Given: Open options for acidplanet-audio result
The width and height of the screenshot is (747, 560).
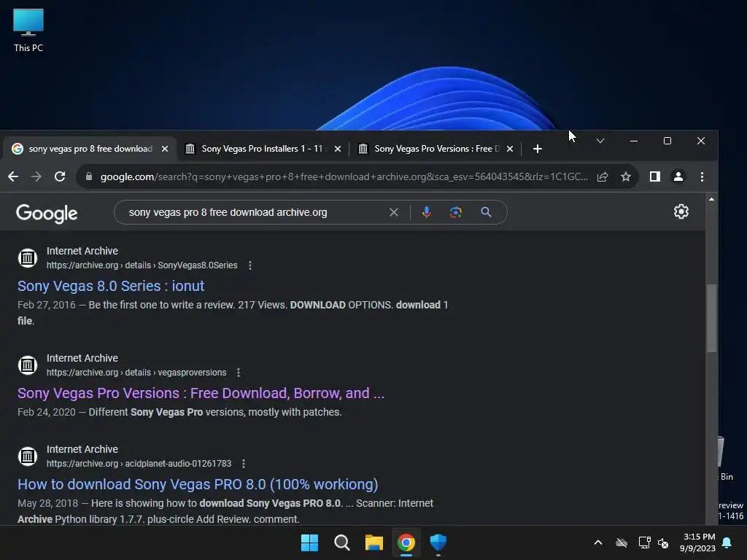Looking at the screenshot, I should pyautogui.click(x=244, y=463).
